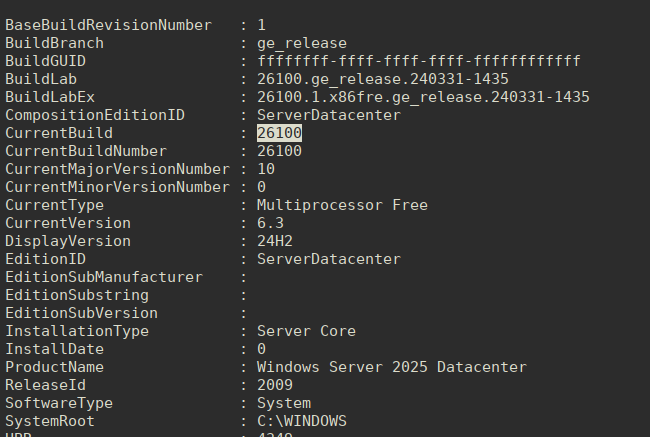This screenshot has height=437, width=650.
Task: Click the BuildLab property name
Action: [x=41, y=79]
